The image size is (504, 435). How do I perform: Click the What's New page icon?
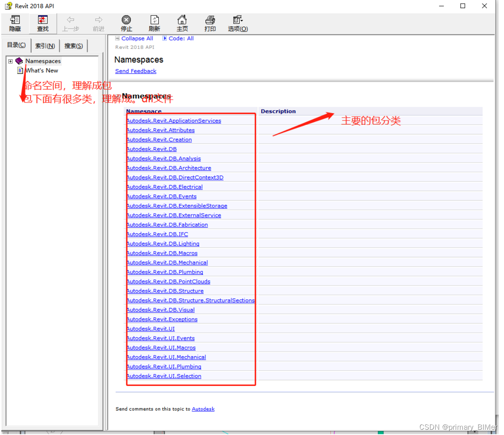pyautogui.click(x=20, y=70)
